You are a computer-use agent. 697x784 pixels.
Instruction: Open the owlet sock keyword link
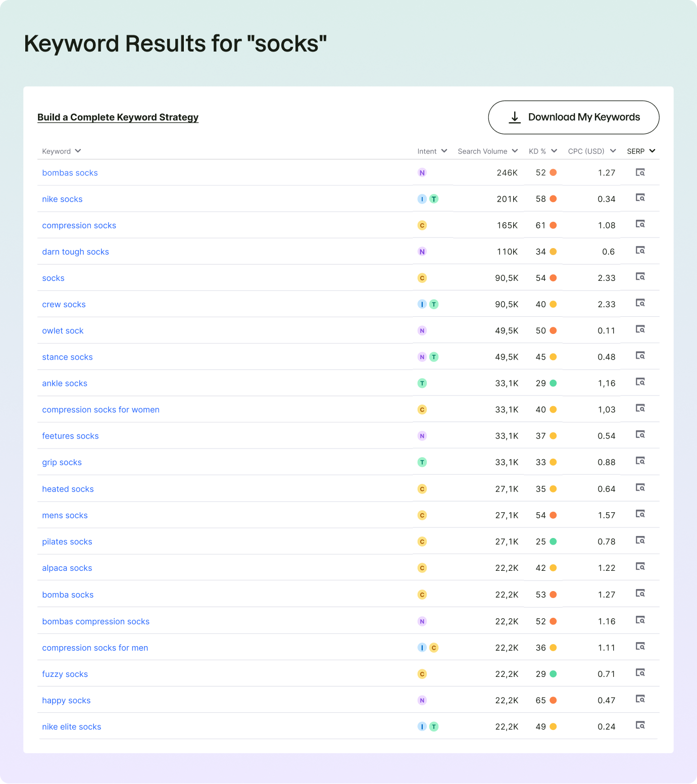tap(63, 331)
